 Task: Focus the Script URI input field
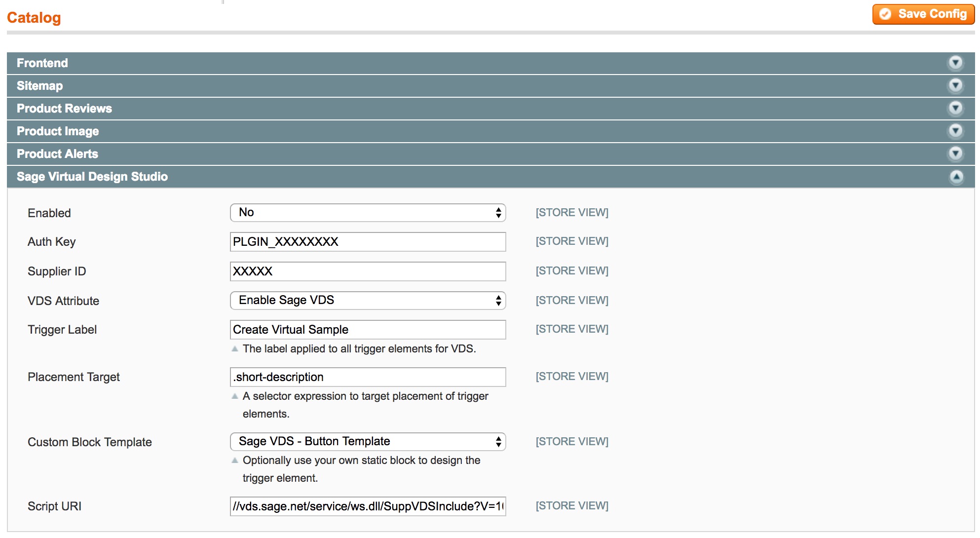click(368, 506)
